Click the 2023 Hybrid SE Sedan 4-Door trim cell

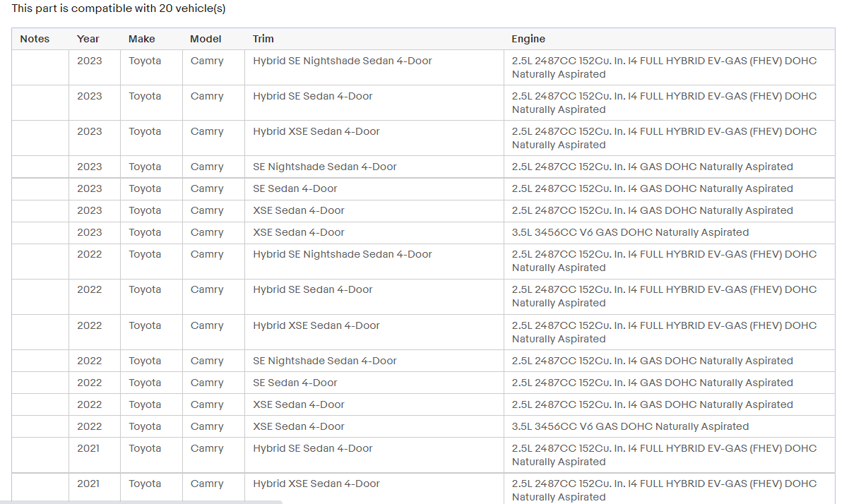pos(374,103)
